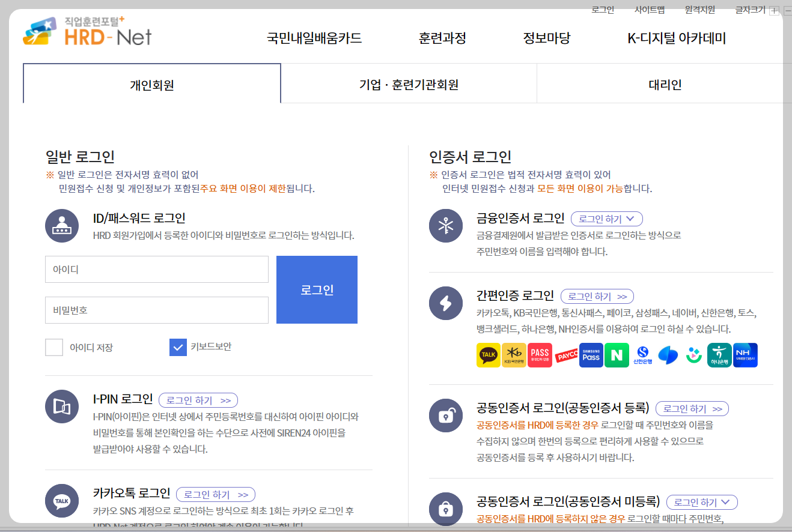The image size is (792, 532).
Task: Select the 하나은행 provider icon
Action: coord(719,355)
